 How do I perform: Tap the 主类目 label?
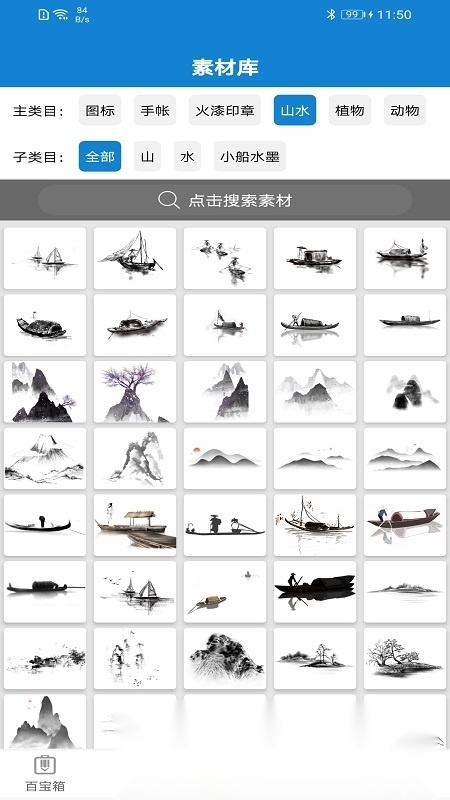tap(38, 111)
